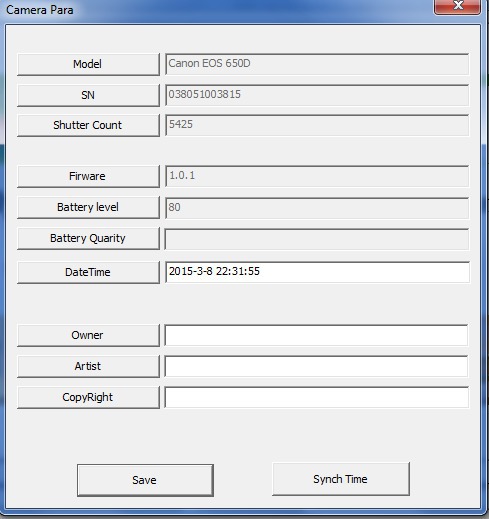Click the Firware label button
This screenshot has width=489, height=519.
(x=88, y=176)
